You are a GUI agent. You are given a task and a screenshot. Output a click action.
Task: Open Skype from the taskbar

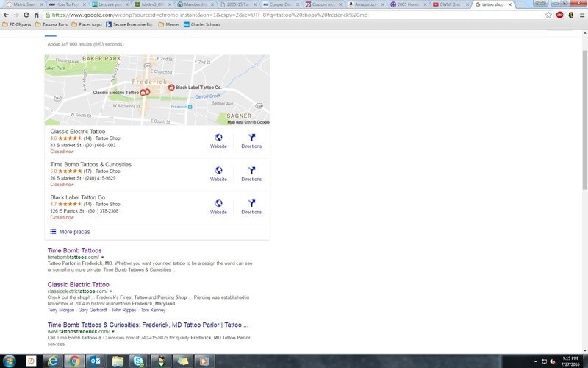138,361
